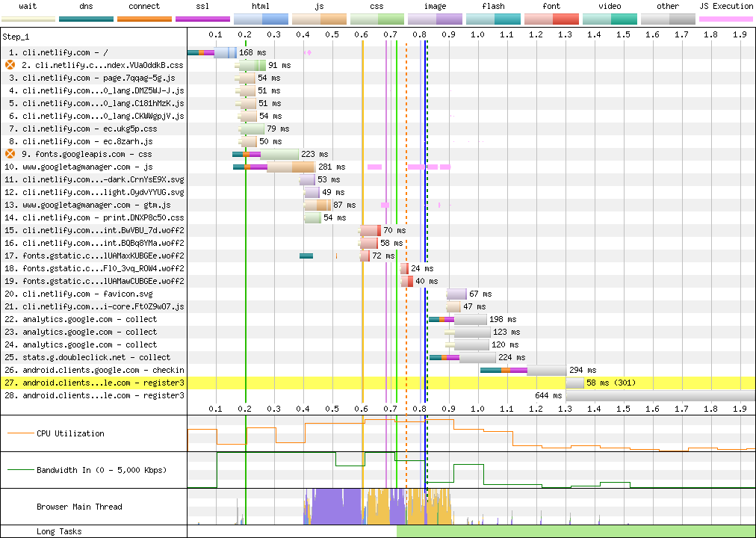Click the waterfall bar of fonts.googleapis.com css

(266, 154)
